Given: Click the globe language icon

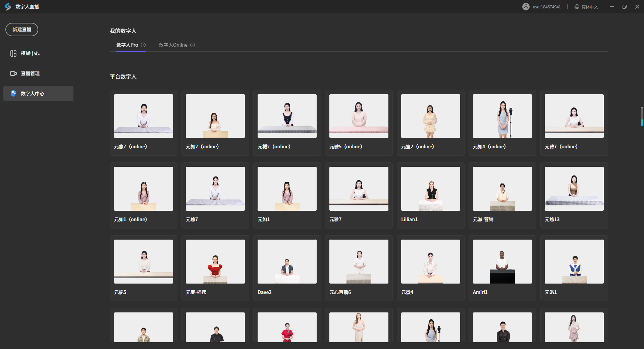Looking at the screenshot, I should (577, 7).
